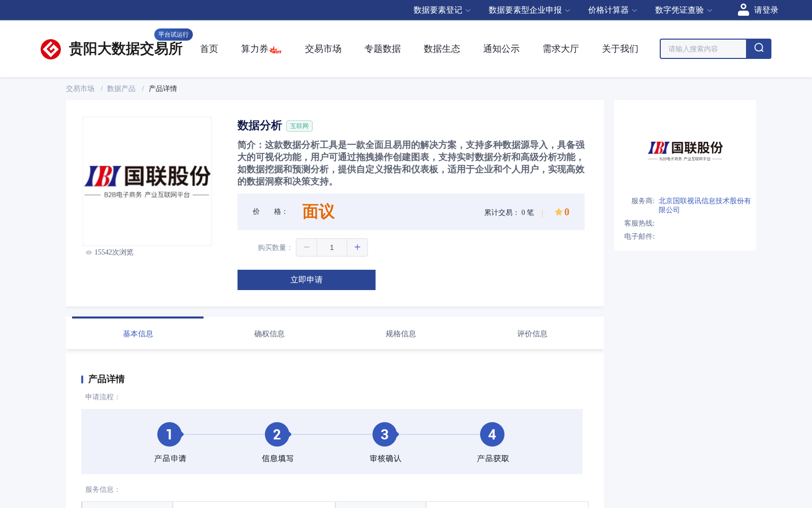Click the 产品详情 section heading
This screenshot has width=812, height=508.
click(106, 379)
